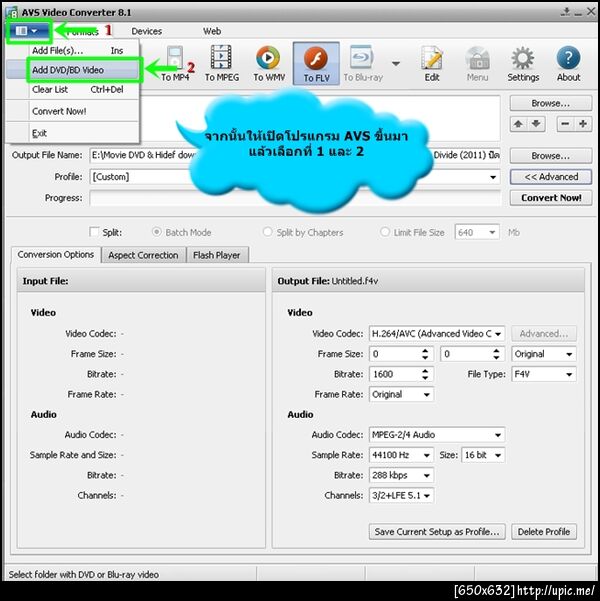
Task: Move file down with the down arrow
Action: click(536, 124)
